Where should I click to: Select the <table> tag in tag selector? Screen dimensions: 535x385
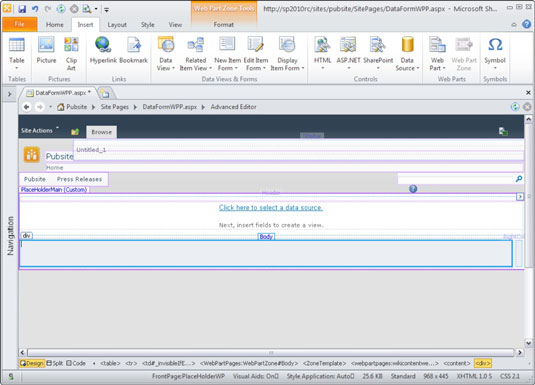110,363
